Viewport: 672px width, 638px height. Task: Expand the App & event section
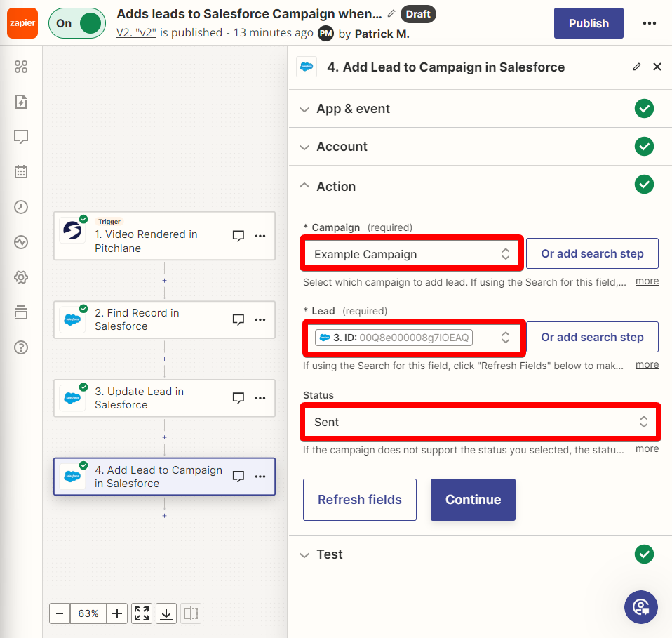(480, 109)
